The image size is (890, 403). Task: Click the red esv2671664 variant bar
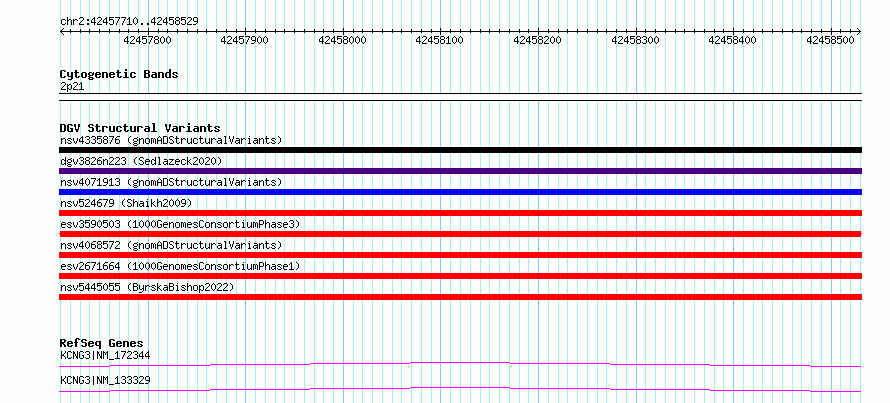pyautogui.click(x=460, y=276)
